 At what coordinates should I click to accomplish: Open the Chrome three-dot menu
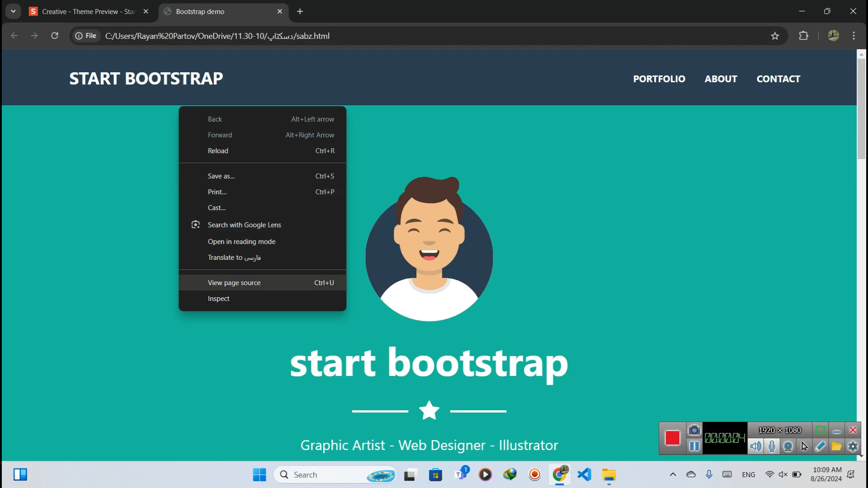click(854, 36)
